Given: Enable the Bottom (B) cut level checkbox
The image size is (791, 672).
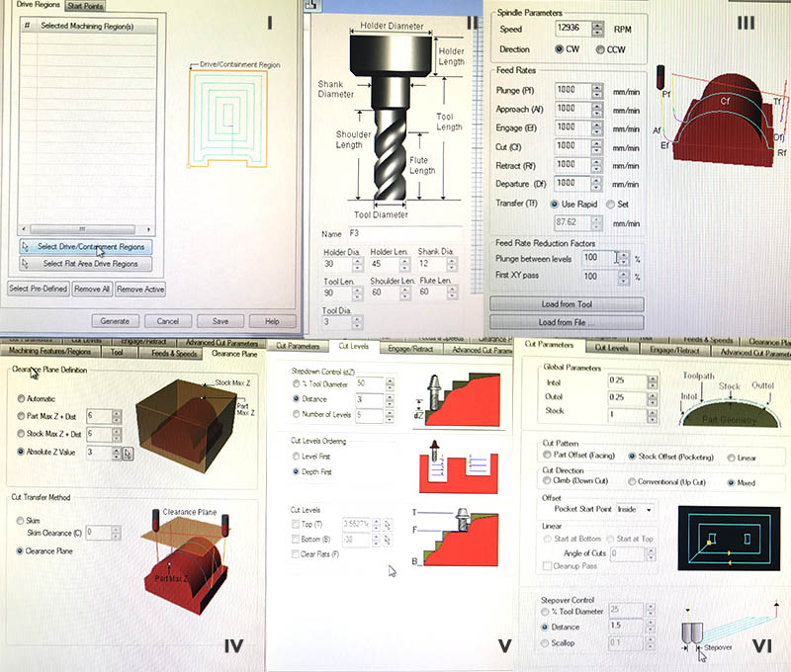Looking at the screenshot, I should 296,539.
